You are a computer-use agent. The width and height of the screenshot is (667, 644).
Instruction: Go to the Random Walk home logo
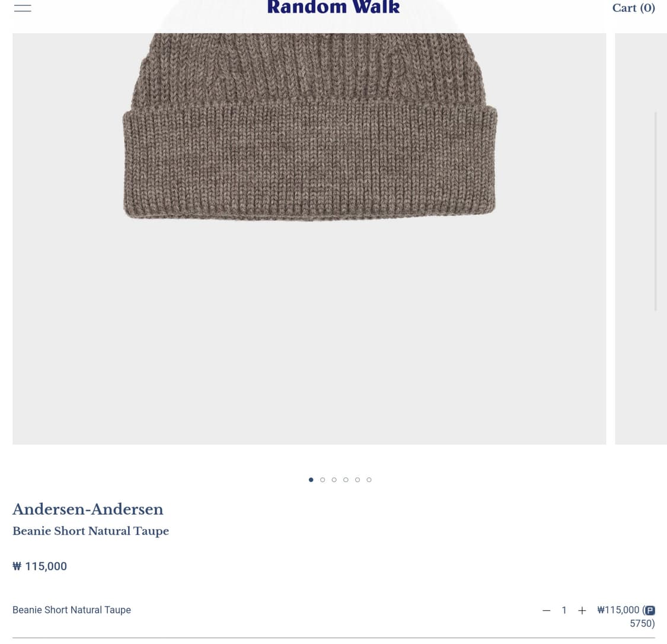coord(333,7)
